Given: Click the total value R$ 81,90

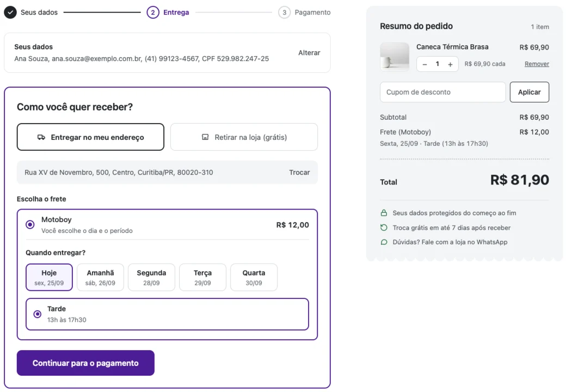Looking at the screenshot, I should pyautogui.click(x=520, y=180).
